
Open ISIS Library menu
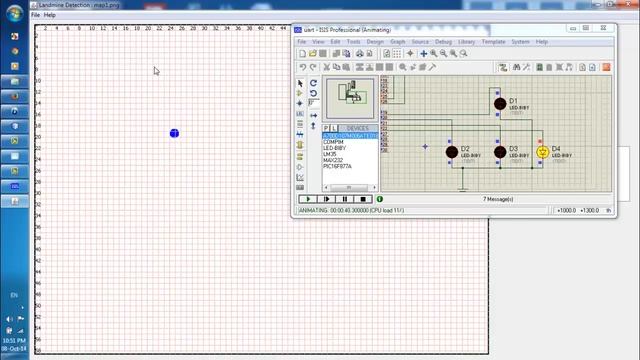[466, 42]
